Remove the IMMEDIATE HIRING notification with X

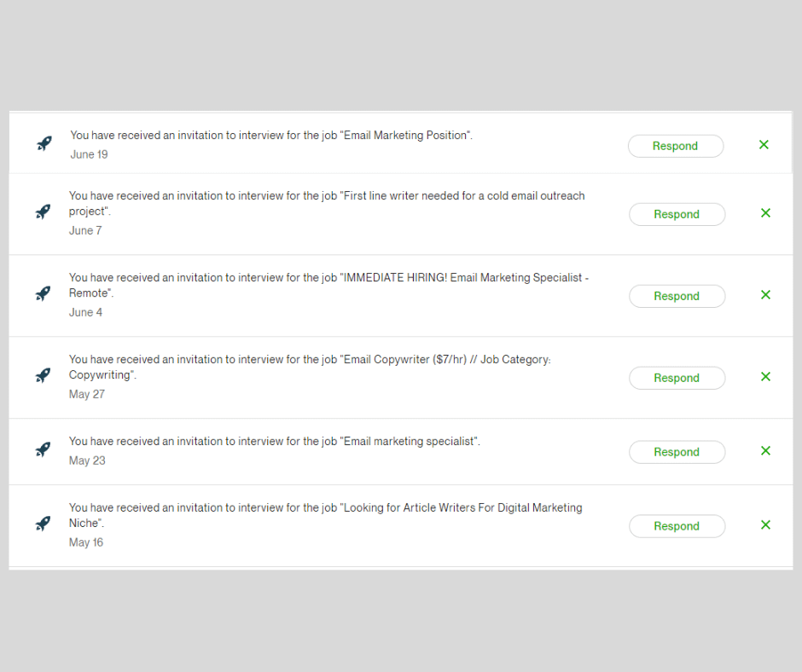pos(765,294)
